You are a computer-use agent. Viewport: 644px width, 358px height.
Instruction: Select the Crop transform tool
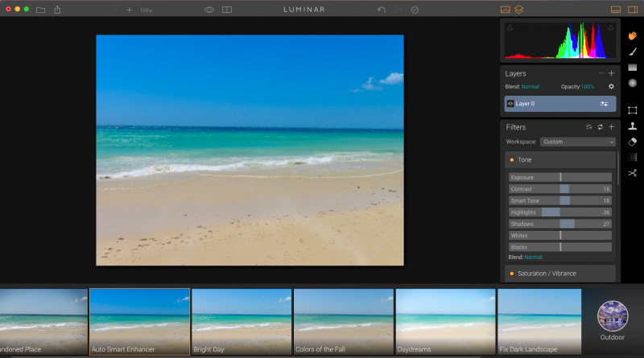(633, 110)
